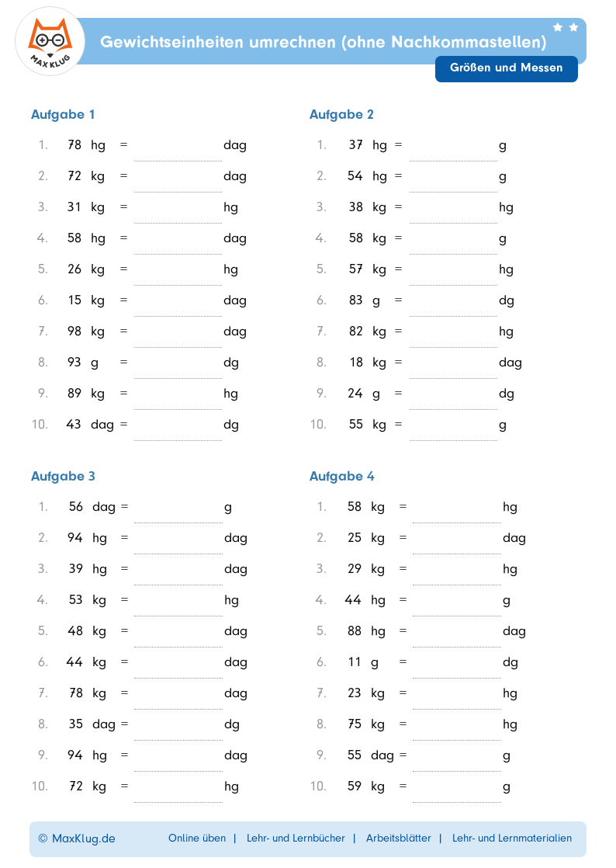616x868 pixels.
Task: Click the worksheet title in header
Action: point(324,42)
